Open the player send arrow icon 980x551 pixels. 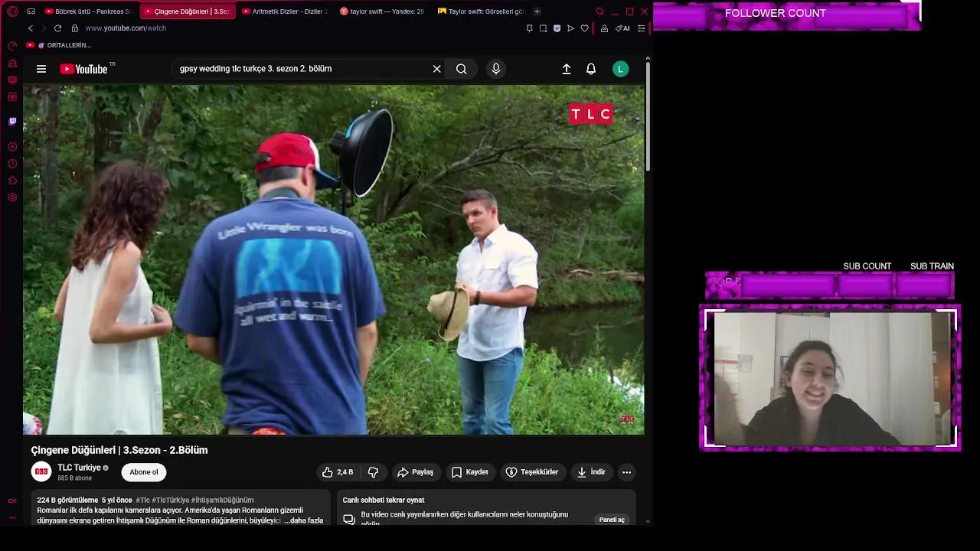pyautogui.click(x=570, y=28)
